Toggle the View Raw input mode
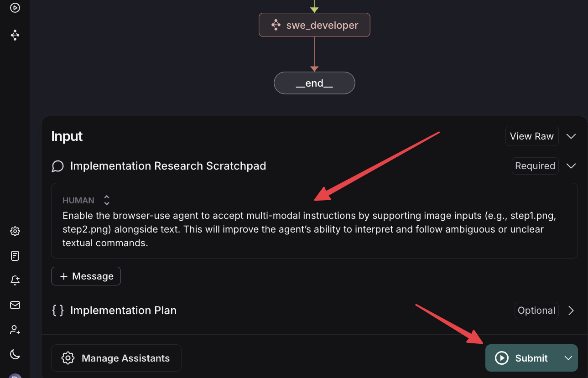 tap(531, 136)
